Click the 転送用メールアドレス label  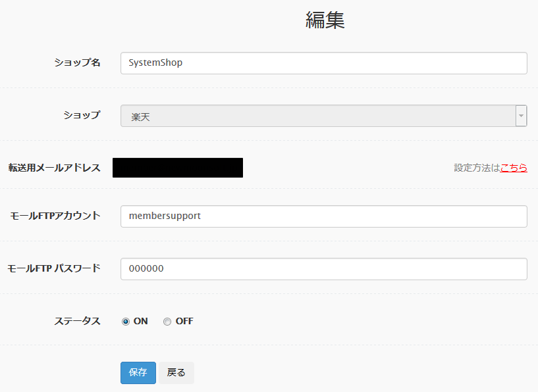pos(55,168)
